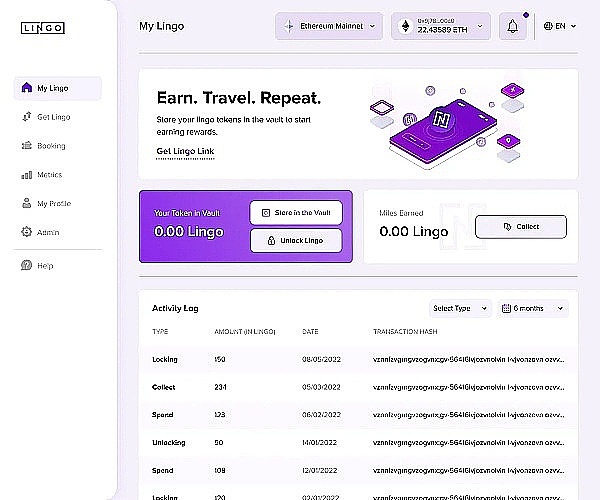Click the globe language icon
The image size is (600, 500).
click(548, 26)
